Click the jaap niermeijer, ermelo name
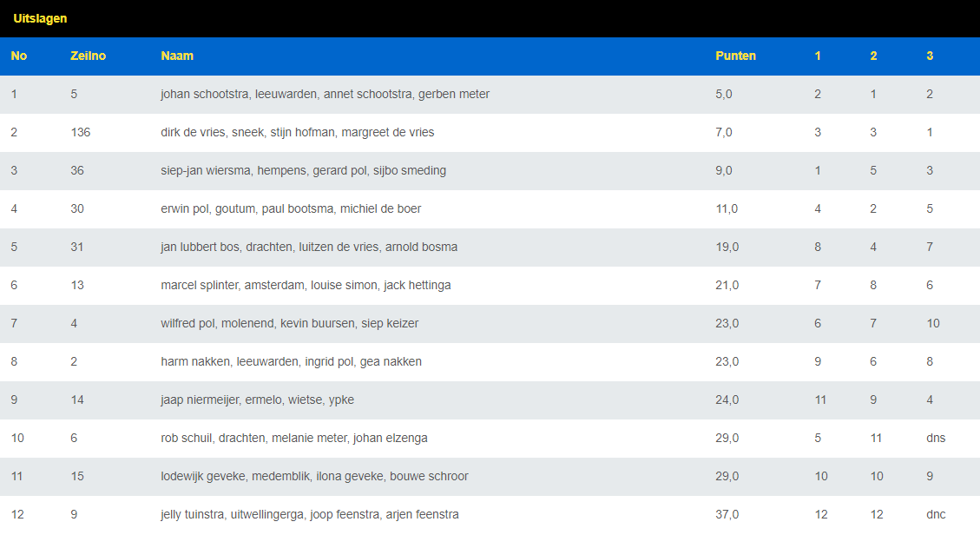 [x=257, y=400]
